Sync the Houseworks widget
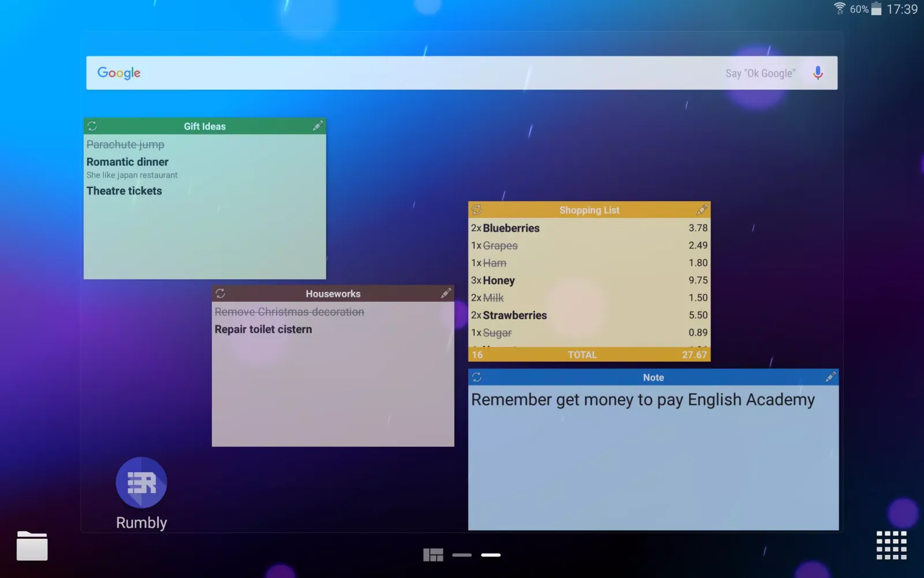924x578 pixels. tap(221, 293)
